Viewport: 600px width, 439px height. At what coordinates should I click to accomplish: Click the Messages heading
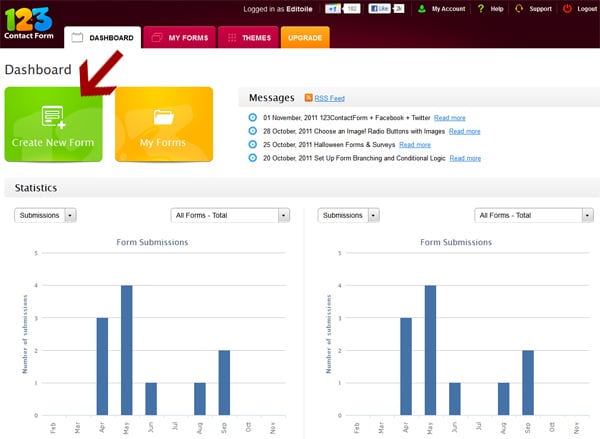tap(272, 98)
